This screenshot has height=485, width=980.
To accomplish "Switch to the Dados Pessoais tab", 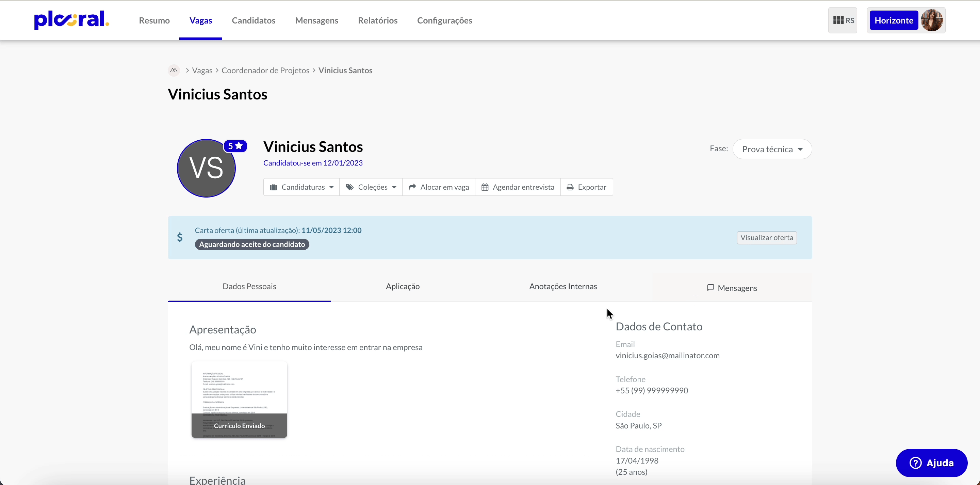I will click(x=249, y=287).
